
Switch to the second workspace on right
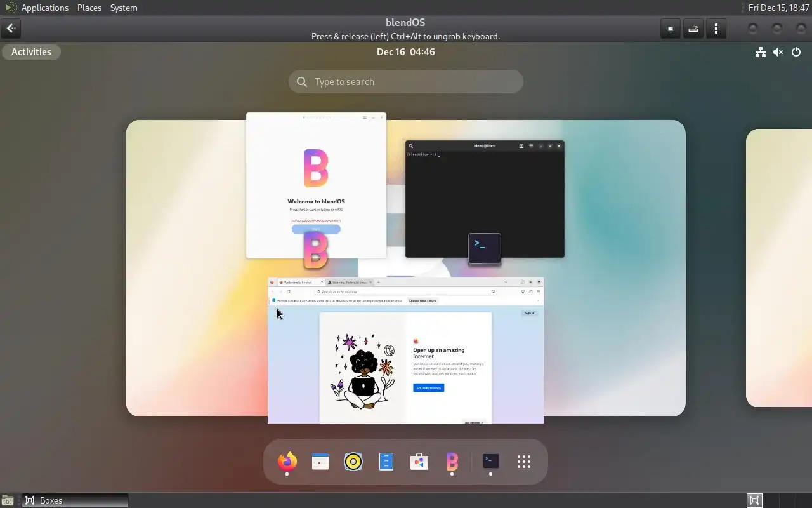pyautogui.click(x=779, y=268)
